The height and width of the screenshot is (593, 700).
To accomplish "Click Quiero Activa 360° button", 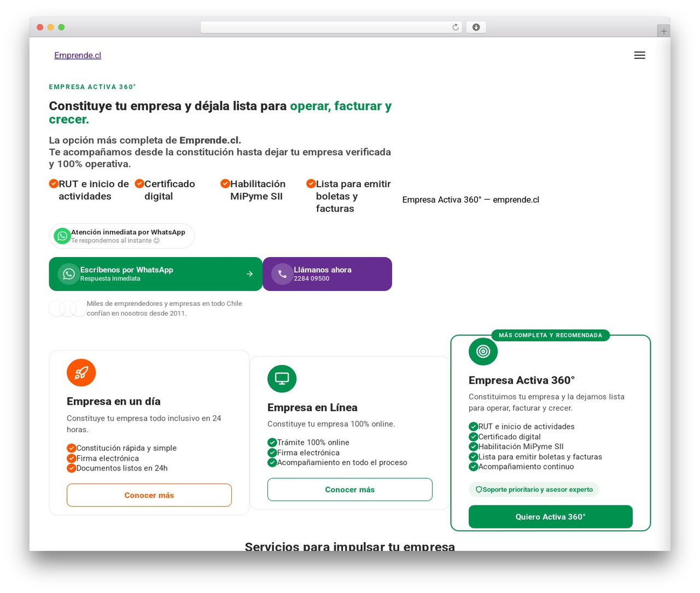I will (551, 517).
